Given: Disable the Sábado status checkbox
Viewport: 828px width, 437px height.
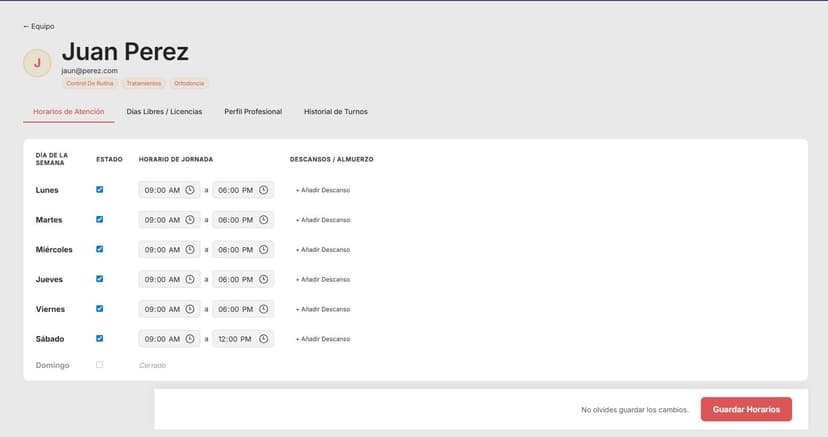Looking at the screenshot, I should click(x=99, y=338).
